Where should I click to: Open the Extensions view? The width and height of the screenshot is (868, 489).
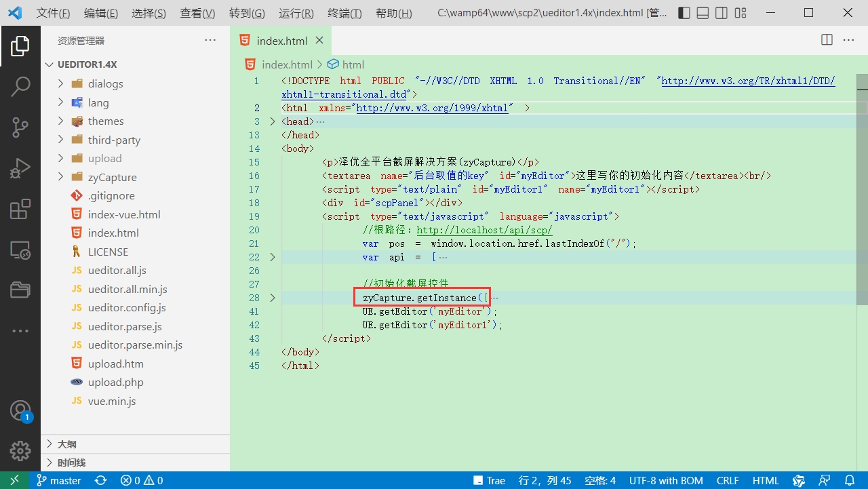20,209
